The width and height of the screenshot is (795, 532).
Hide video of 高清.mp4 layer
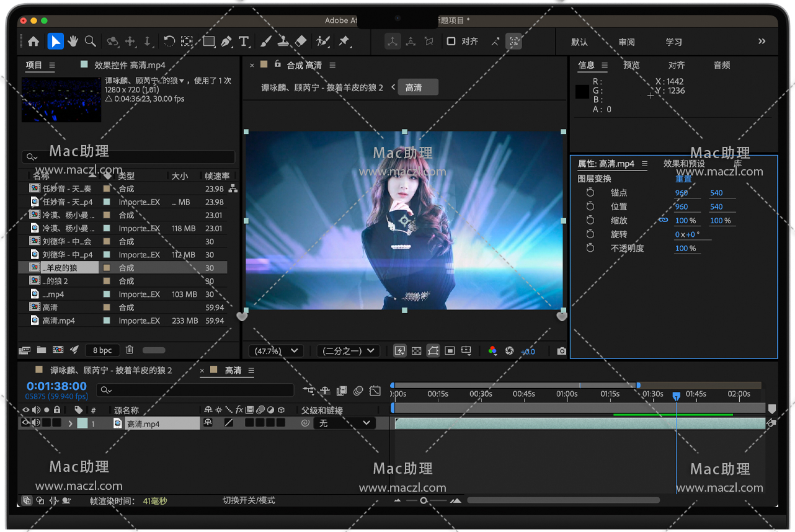[26, 423]
